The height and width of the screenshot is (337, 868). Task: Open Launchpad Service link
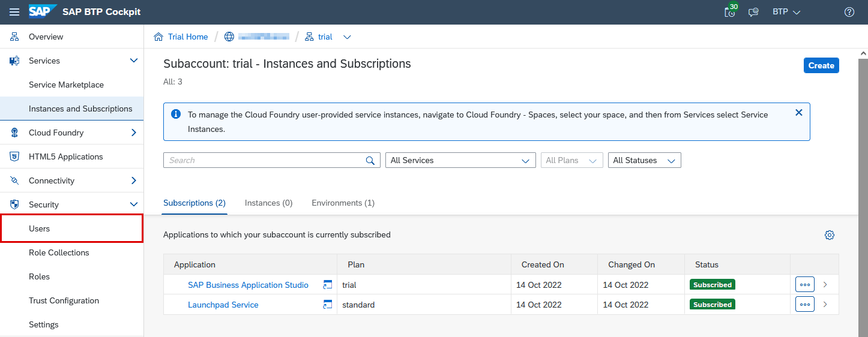[x=223, y=305]
